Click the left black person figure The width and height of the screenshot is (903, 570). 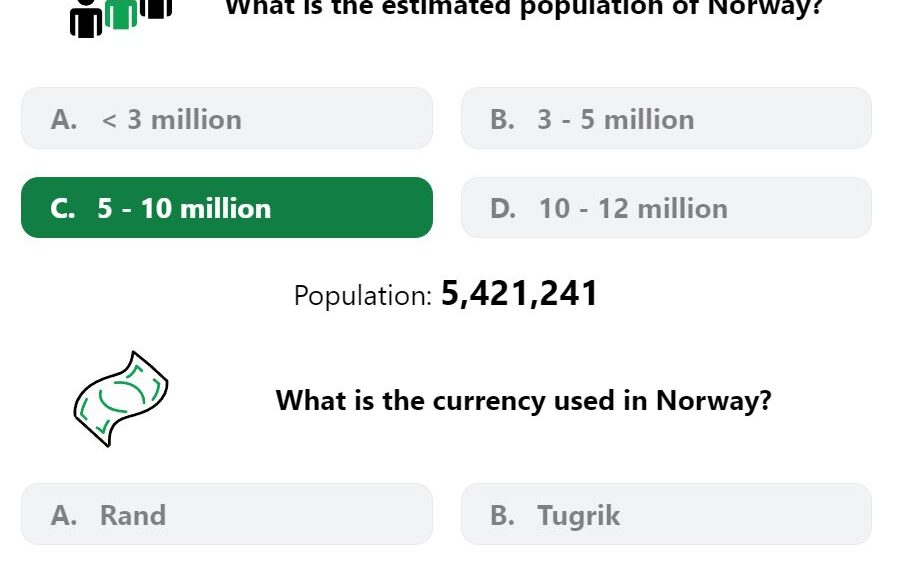click(x=86, y=18)
